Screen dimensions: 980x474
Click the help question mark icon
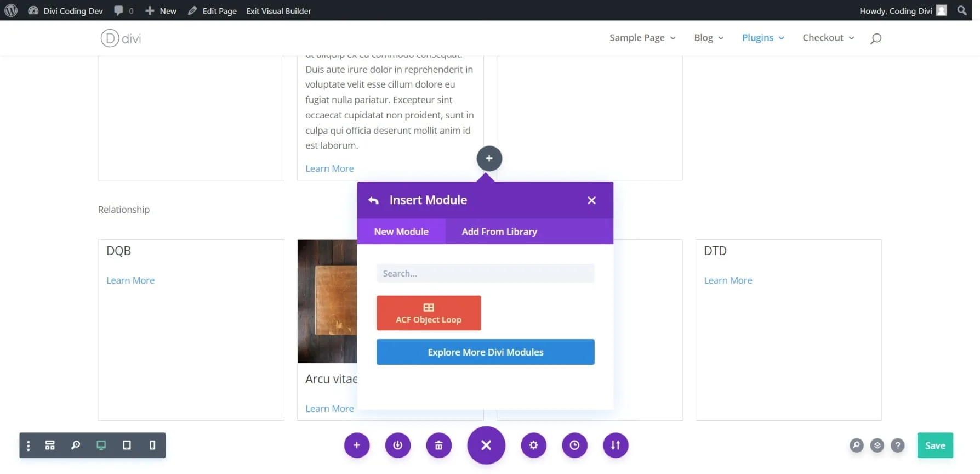(897, 445)
